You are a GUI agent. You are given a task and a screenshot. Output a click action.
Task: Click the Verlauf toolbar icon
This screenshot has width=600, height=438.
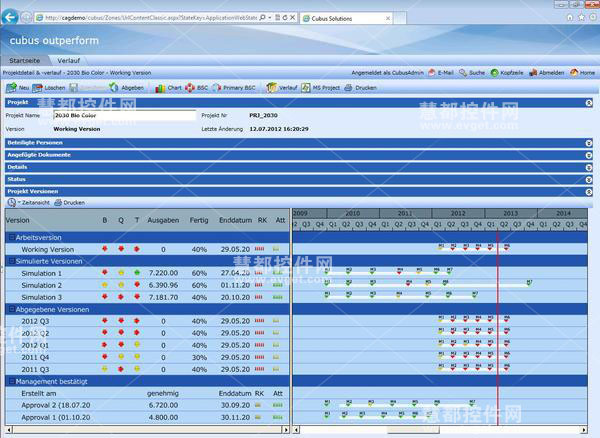pos(271,88)
